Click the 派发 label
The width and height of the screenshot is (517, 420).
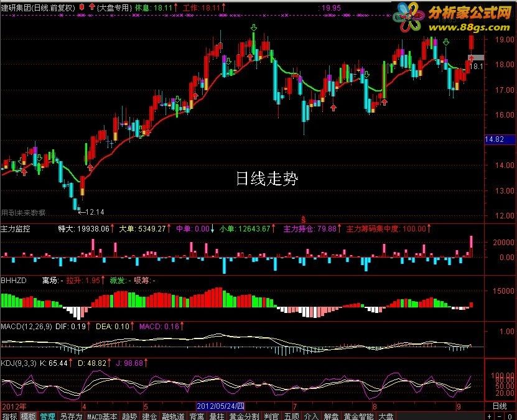118,280
